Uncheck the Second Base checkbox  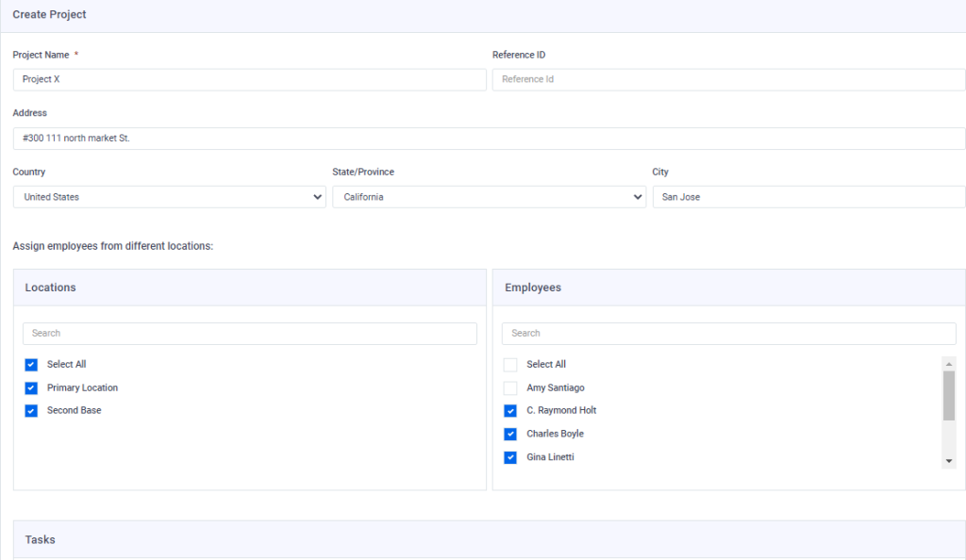(x=31, y=410)
